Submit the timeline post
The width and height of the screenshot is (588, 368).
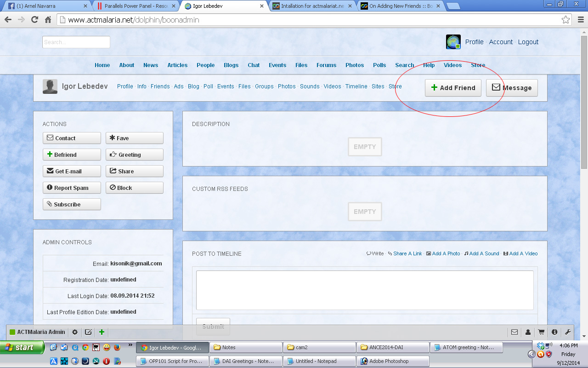pos(213,327)
